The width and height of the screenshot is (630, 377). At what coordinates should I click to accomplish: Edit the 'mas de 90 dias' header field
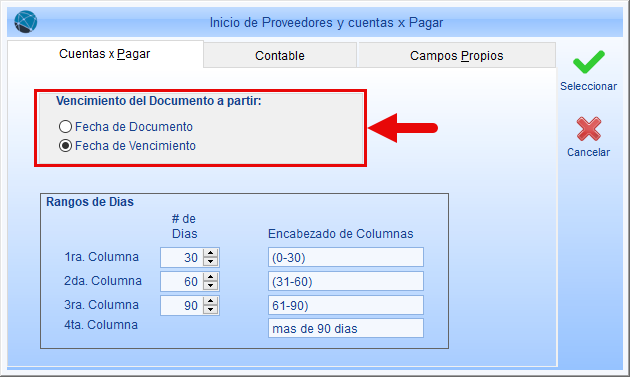(x=346, y=328)
